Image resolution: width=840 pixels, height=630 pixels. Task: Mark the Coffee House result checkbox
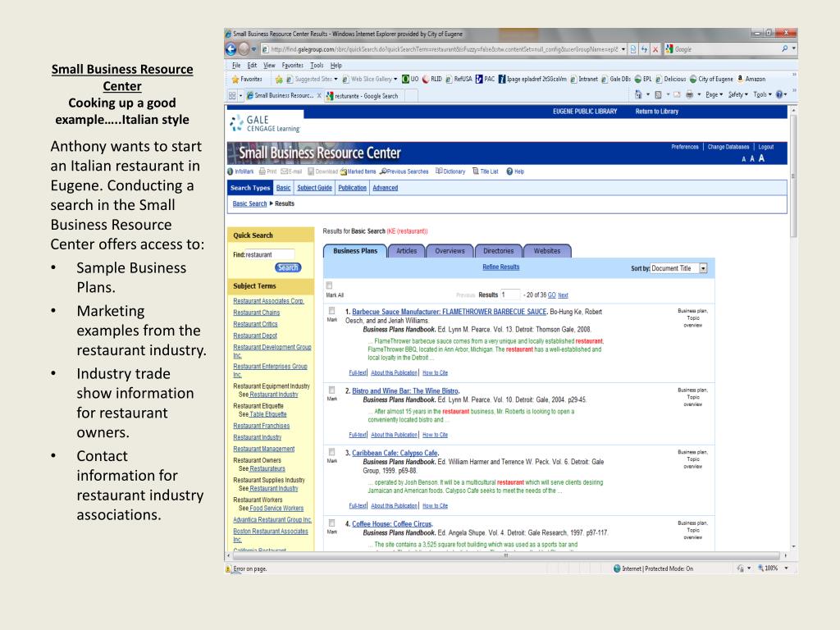point(332,523)
